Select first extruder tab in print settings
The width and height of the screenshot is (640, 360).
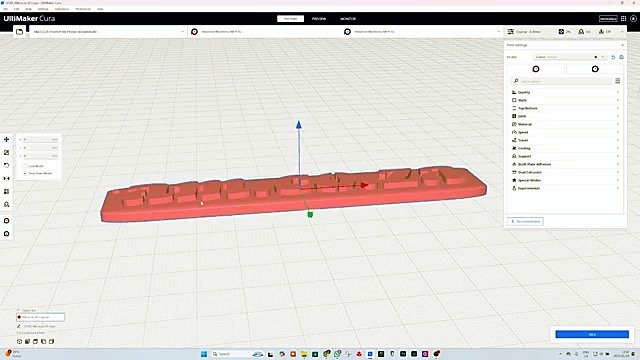[536, 69]
